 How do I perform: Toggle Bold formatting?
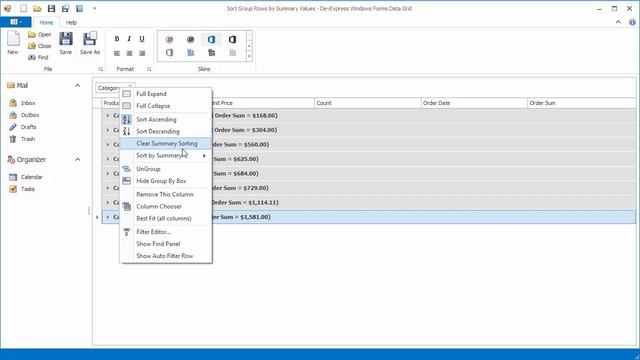click(x=117, y=39)
